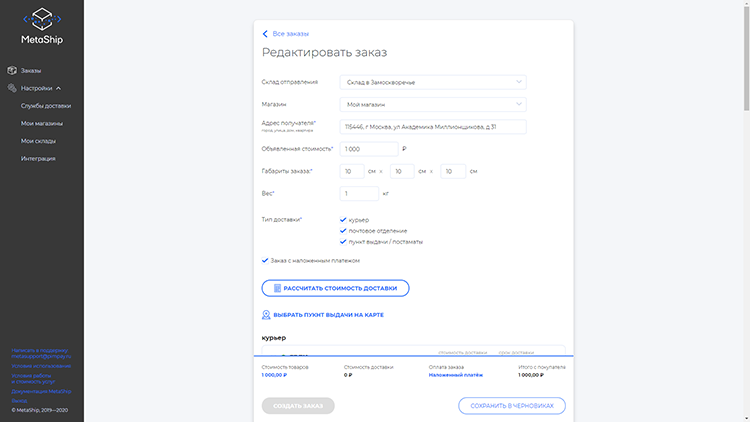Viewport: 750px width, 422px height.
Task: Toggle the почтовое отделение checkbox
Action: (x=343, y=230)
